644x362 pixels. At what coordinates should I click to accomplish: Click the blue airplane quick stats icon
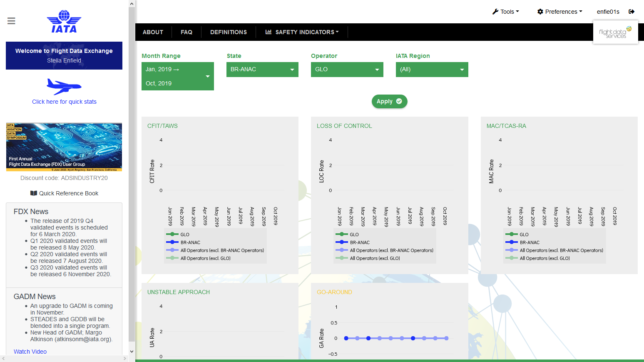(64, 87)
